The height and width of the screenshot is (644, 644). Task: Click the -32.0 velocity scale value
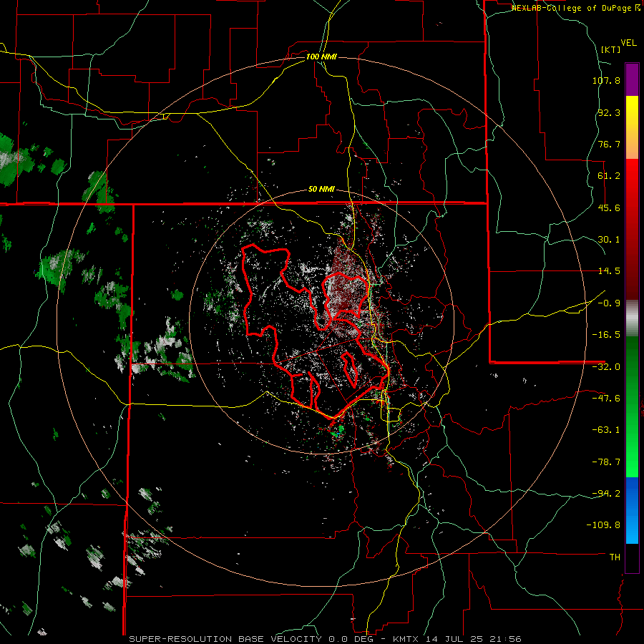pos(606,367)
